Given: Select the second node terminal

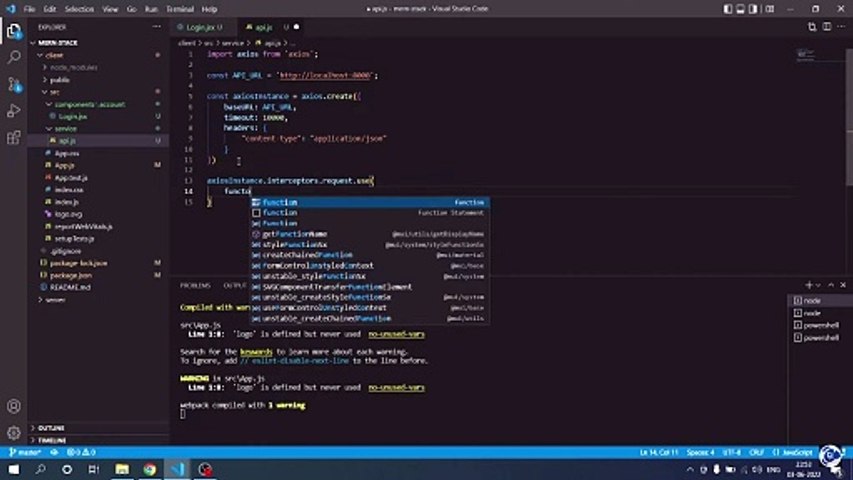Looking at the screenshot, I should 818,313.
